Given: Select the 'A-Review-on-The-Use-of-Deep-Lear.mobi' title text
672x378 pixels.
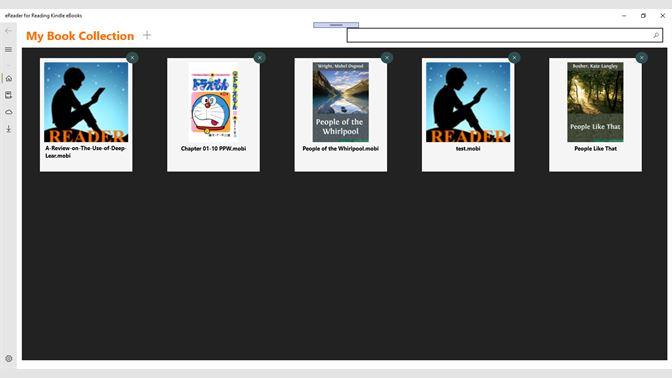Looking at the screenshot, I should (x=86, y=152).
